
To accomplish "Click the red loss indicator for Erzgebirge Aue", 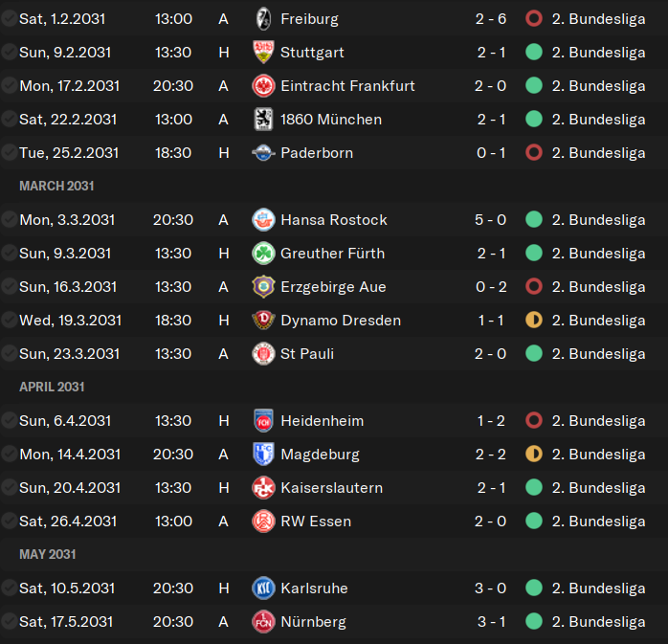I will coord(534,287).
